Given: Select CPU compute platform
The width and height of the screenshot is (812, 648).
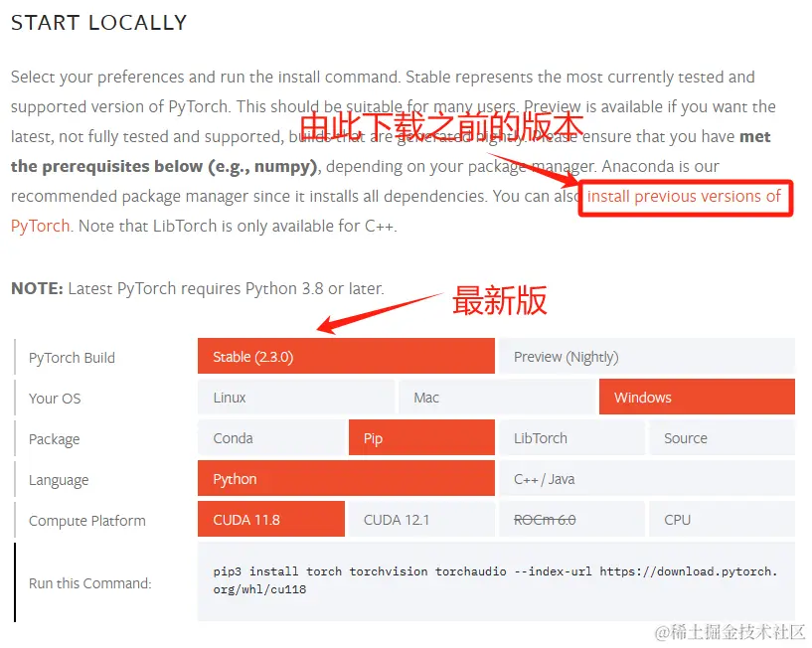Looking at the screenshot, I should pos(722,520).
